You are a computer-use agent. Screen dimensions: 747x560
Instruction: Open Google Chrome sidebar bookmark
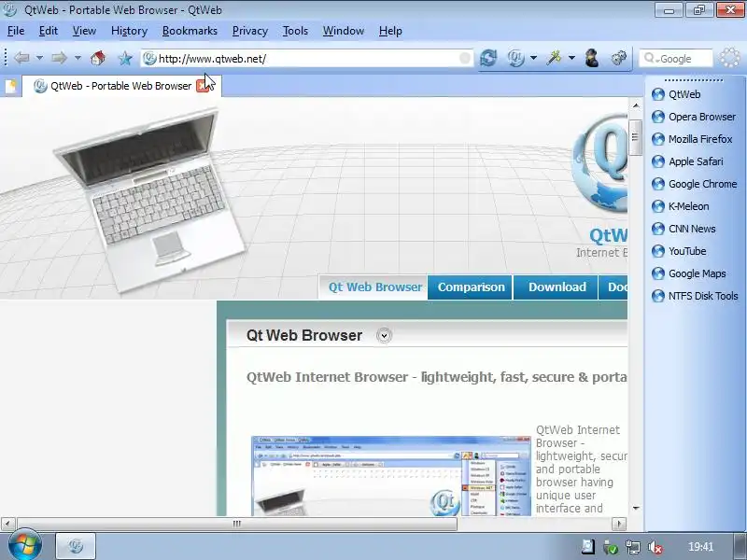694,184
